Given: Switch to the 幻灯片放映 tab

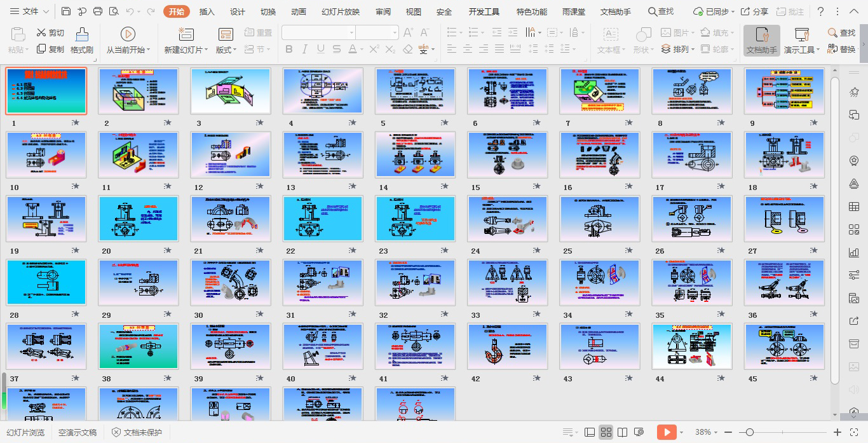Looking at the screenshot, I should 340,11.
